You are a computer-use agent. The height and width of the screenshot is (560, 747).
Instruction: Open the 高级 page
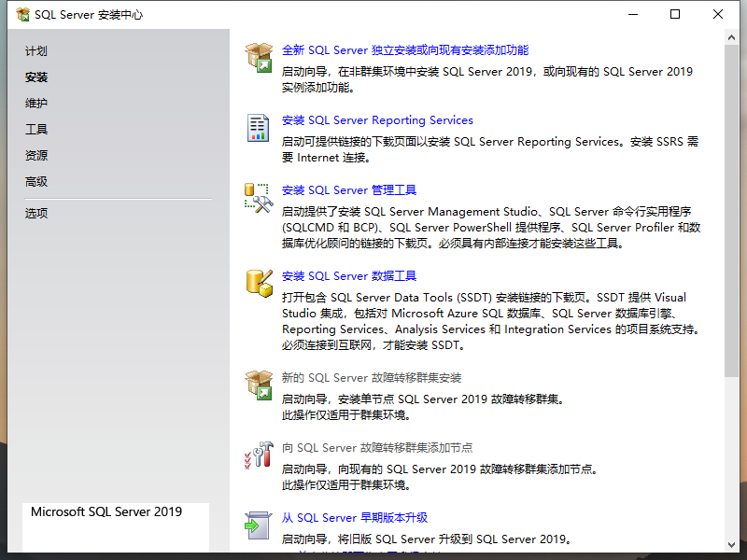[36, 181]
